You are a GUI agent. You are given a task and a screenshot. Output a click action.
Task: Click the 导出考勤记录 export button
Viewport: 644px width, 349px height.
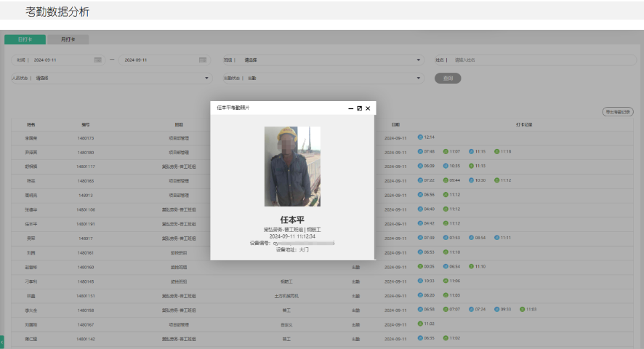click(618, 112)
